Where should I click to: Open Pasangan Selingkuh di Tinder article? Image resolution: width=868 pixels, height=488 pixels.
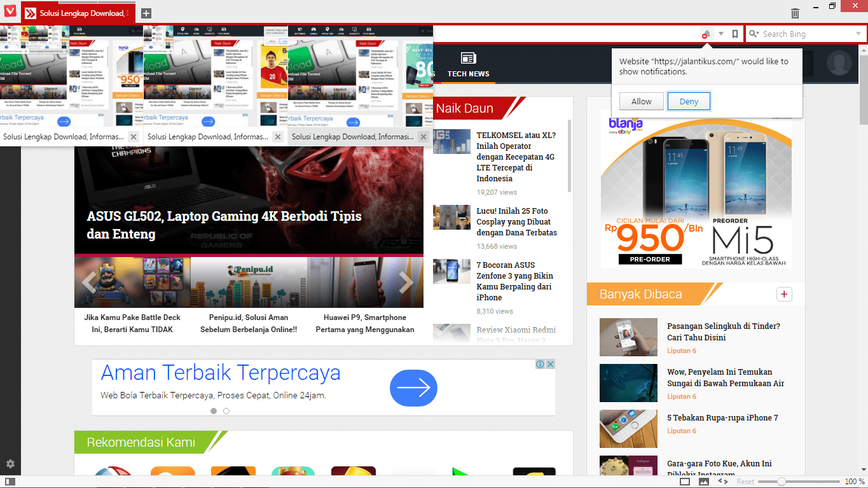point(724,331)
